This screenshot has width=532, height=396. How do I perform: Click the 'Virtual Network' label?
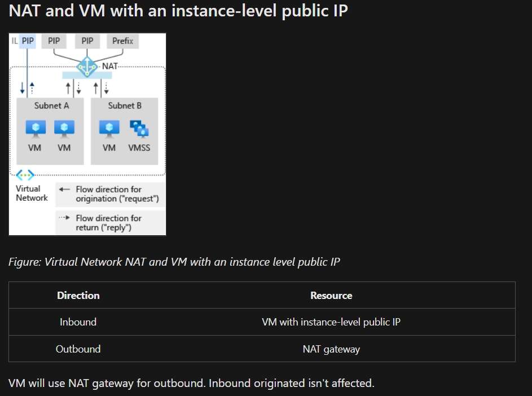tap(32, 193)
